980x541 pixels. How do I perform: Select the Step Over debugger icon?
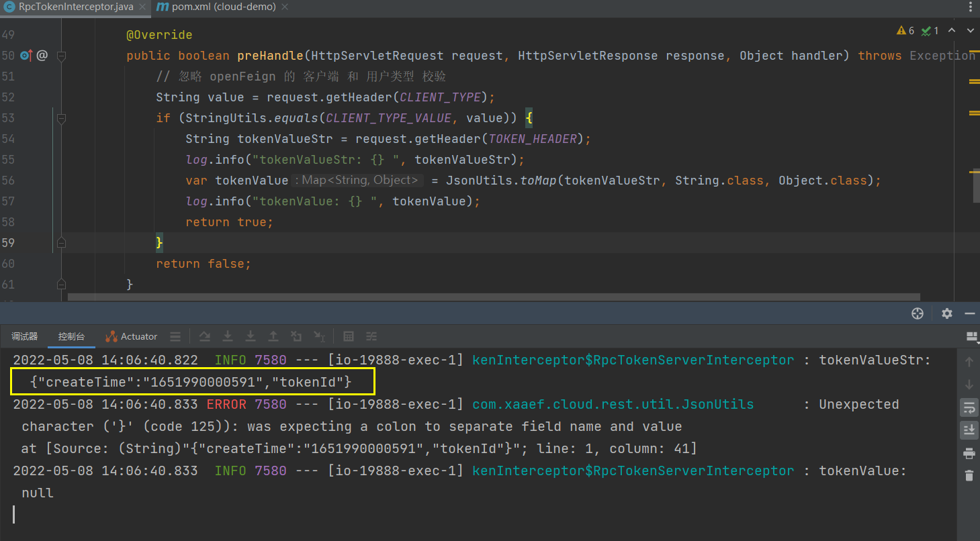[x=205, y=336]
